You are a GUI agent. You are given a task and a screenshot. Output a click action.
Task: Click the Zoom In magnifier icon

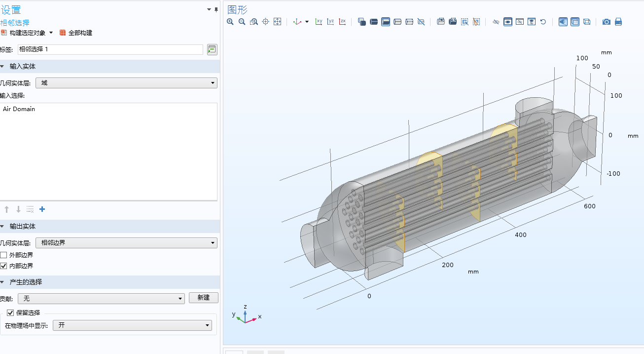(230, 22)
